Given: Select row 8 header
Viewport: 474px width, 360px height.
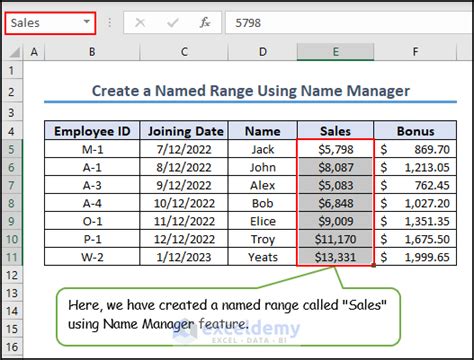Looking at the screenshot, I should pos(12,203).
